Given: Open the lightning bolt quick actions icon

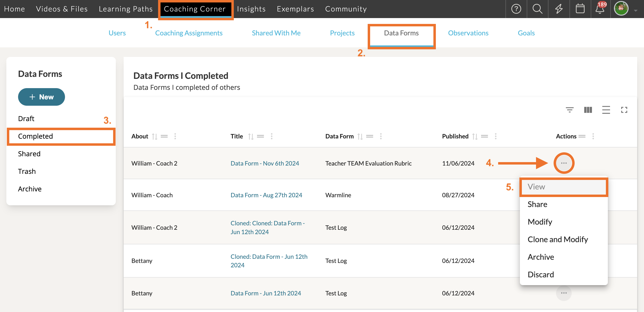Looking at the screenshot, I should coord(559,9).
